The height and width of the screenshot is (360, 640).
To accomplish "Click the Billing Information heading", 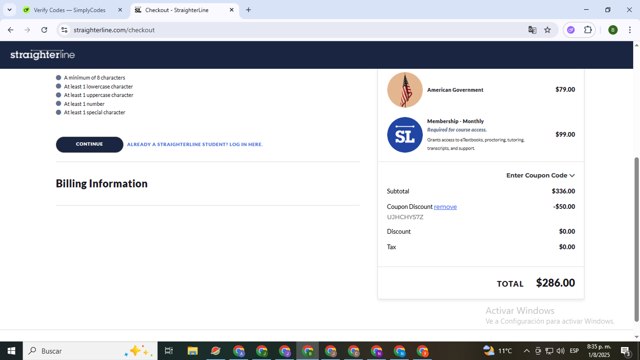I will 102,184.
